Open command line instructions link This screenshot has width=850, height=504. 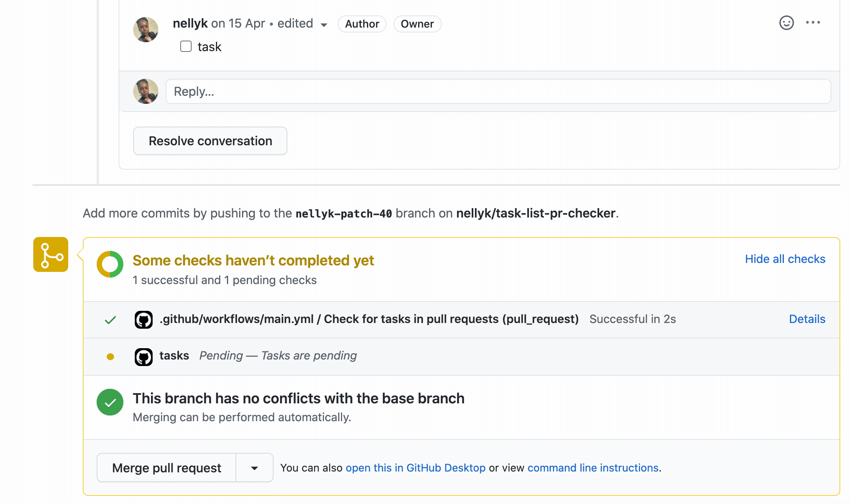pyautogui.click(x=593, y=468)
